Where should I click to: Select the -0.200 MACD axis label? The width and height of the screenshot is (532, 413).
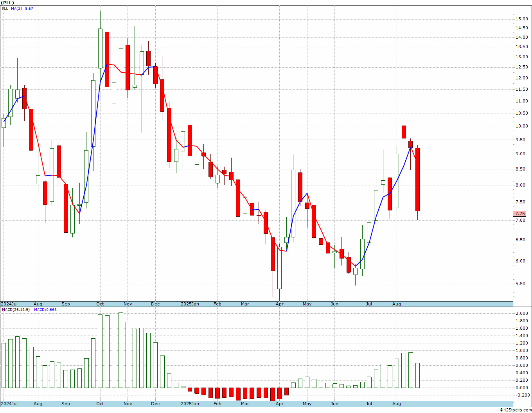pos(522,395)
